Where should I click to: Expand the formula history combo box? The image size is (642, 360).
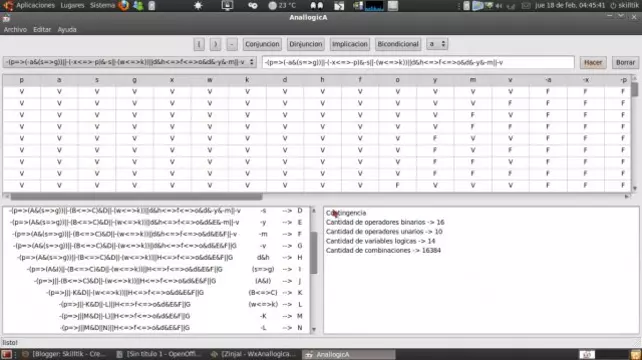pyautogui.click(x=130, y=62)
